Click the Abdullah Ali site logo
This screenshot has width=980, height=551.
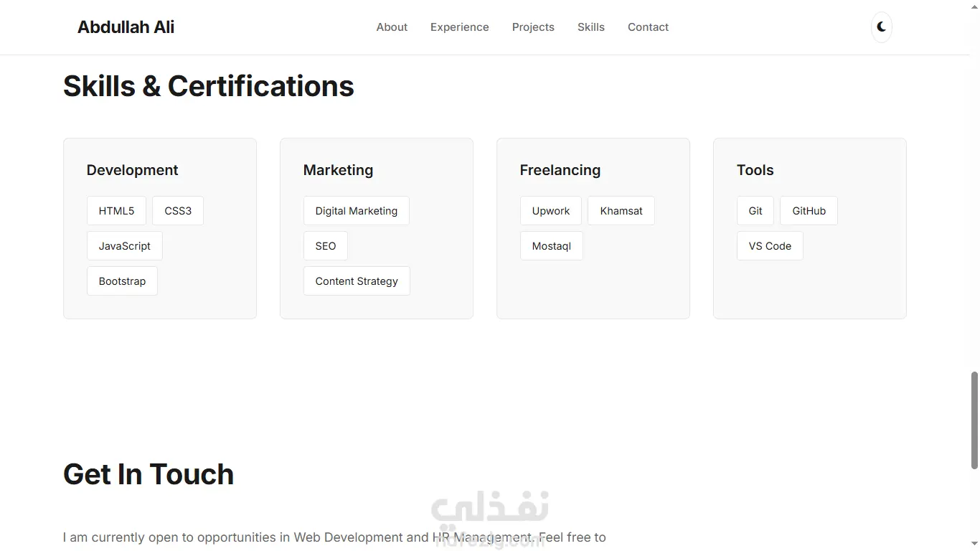pyautogui.click(x=126, y=27)
